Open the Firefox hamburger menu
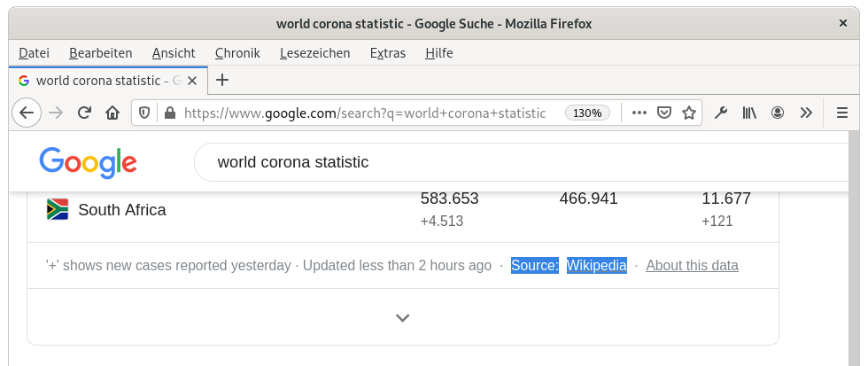Screen dimensions: 868x366 (x=841, y=113)
